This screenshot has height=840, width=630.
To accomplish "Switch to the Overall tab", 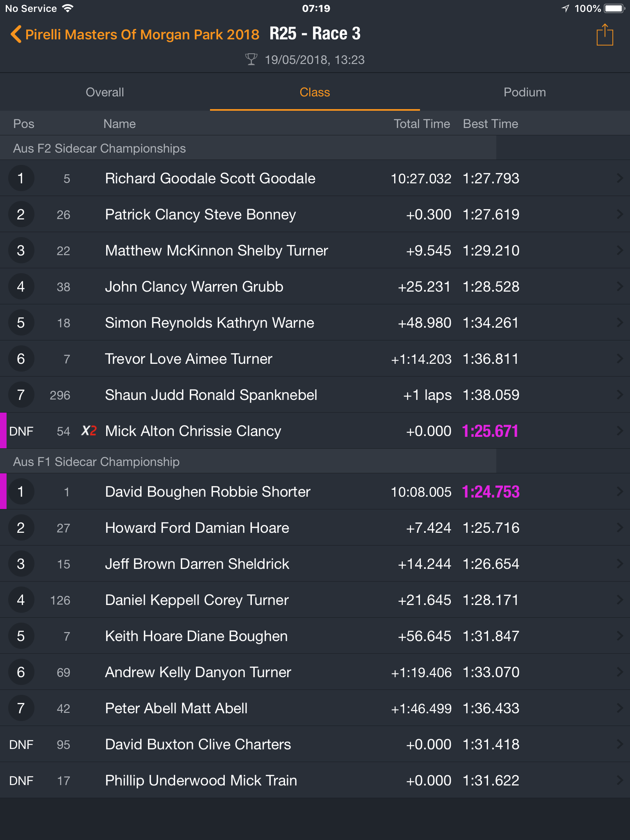I will (x=105, y=92).
